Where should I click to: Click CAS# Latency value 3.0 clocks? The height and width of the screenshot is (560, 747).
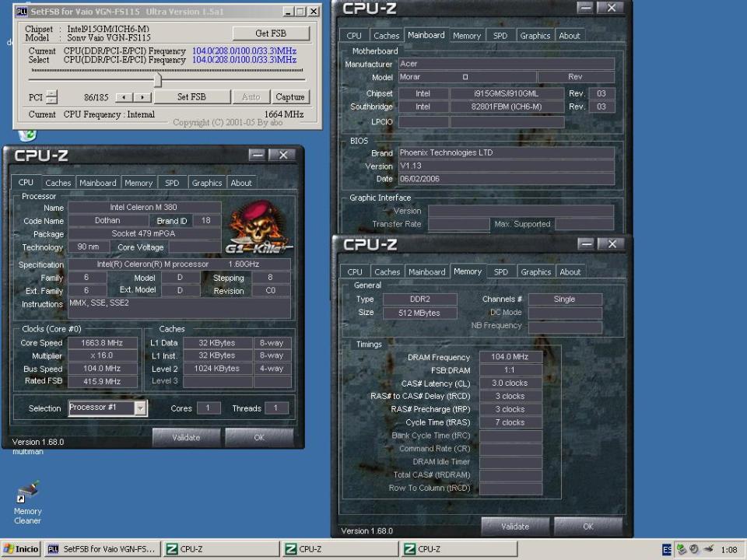point(510,383)
